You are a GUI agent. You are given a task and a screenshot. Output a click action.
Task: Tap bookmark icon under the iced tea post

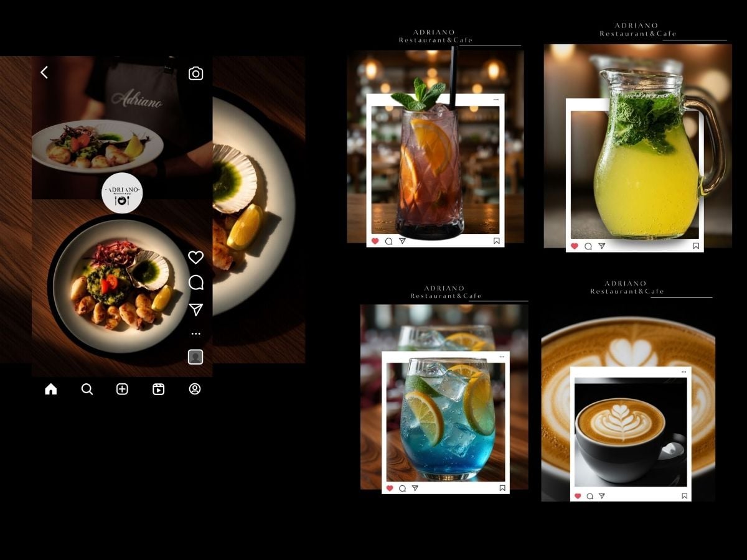pyautogui.click(x=496, y=241)
